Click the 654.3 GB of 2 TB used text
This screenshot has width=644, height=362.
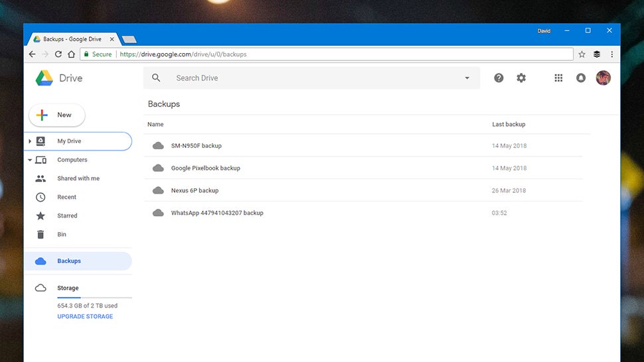point(88,306)
